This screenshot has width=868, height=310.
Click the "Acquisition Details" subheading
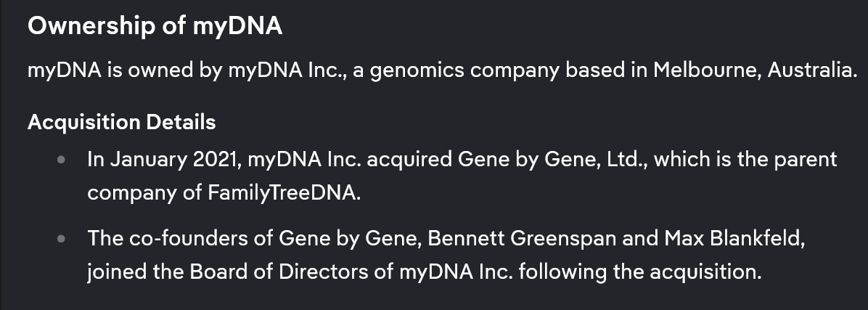pos(121,122)
